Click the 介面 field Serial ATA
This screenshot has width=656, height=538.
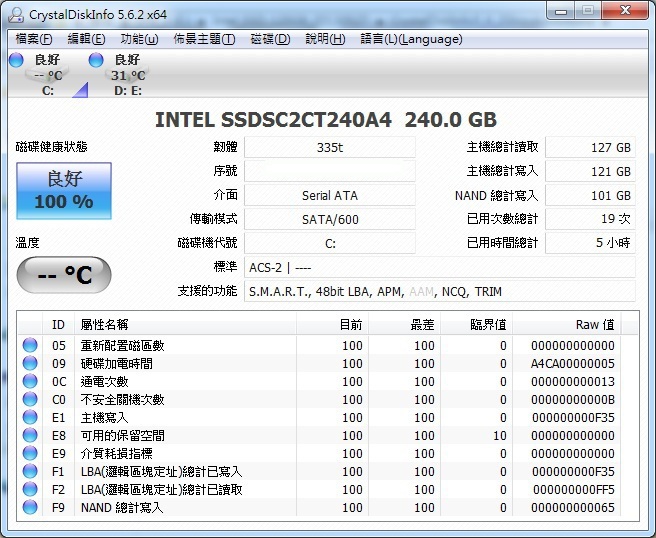click(x=330, y=195)
